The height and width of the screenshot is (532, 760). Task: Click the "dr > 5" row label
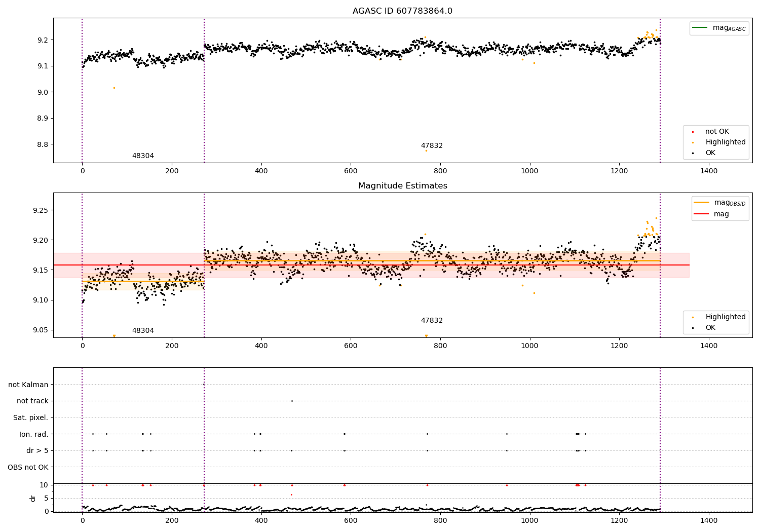click(x=37, y=451)
